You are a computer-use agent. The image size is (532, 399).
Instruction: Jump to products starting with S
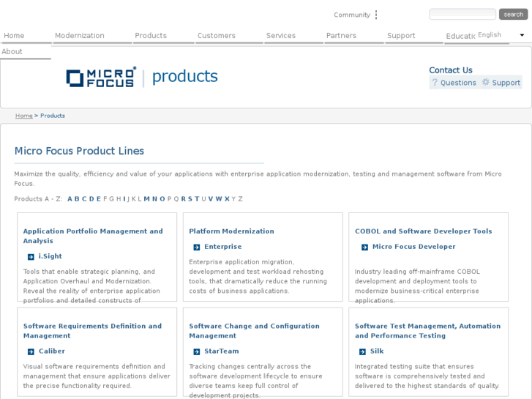[x=190, y=199]
